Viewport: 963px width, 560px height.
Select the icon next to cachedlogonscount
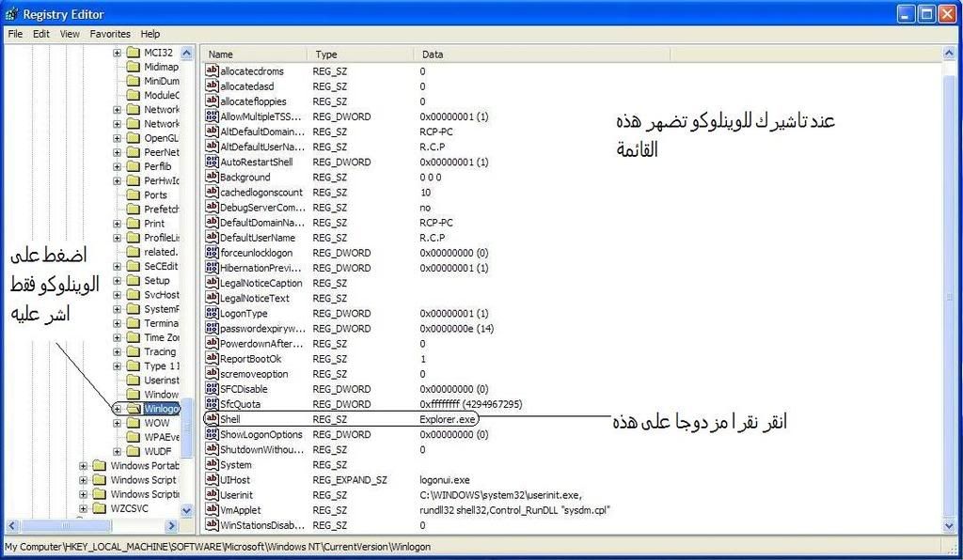coord(212,192)
